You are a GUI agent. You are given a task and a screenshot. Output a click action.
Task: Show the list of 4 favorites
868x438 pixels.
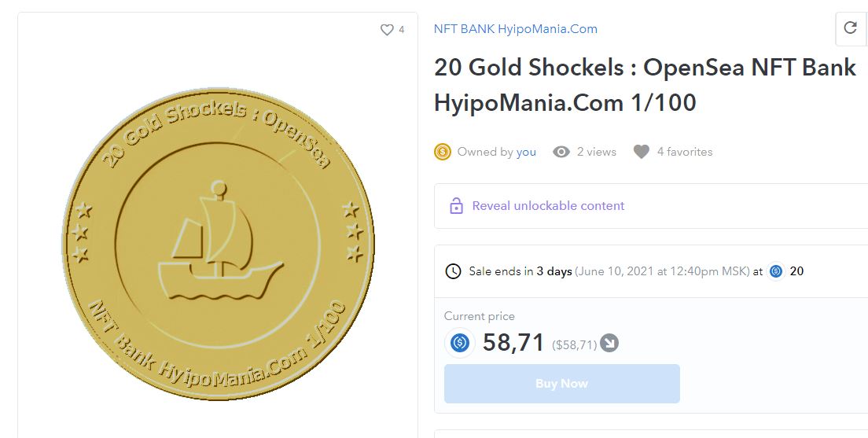684,152
